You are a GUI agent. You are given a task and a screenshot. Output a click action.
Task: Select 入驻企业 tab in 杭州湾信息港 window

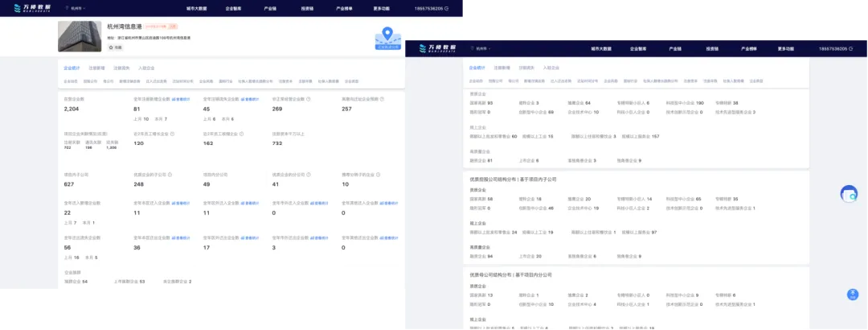click(147, 68)
